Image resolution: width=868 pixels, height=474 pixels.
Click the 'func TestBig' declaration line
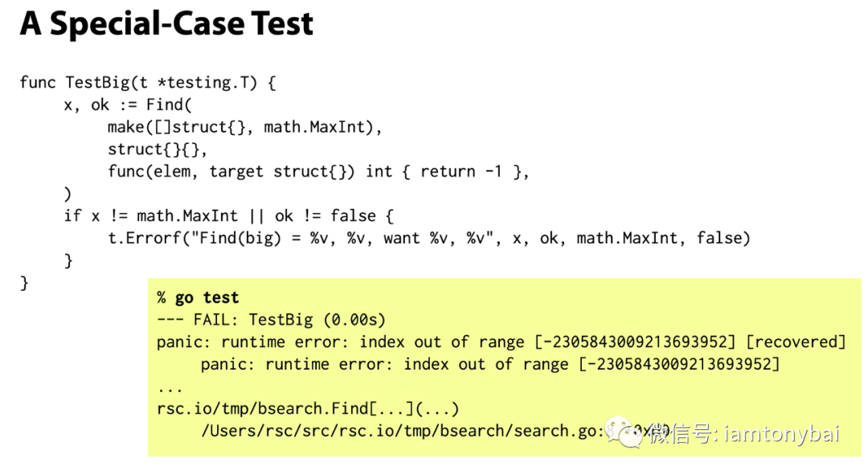pyautogui.click(x=148, y=83)
